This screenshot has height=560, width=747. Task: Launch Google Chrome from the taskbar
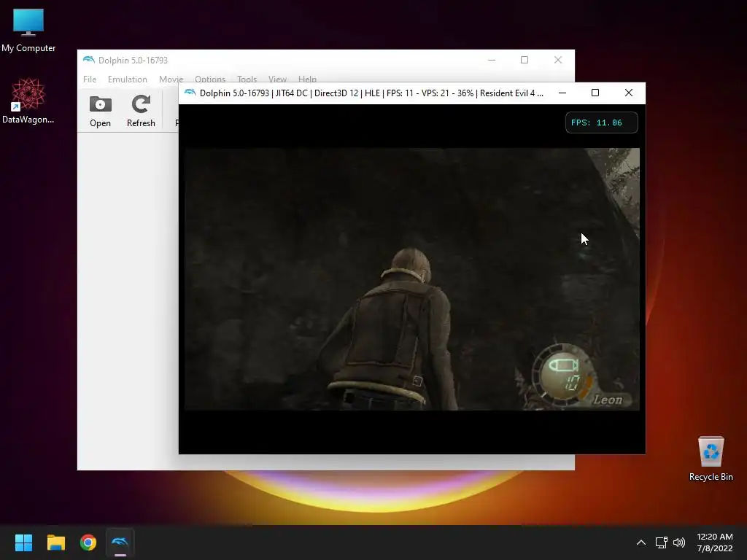click(88, 542)
